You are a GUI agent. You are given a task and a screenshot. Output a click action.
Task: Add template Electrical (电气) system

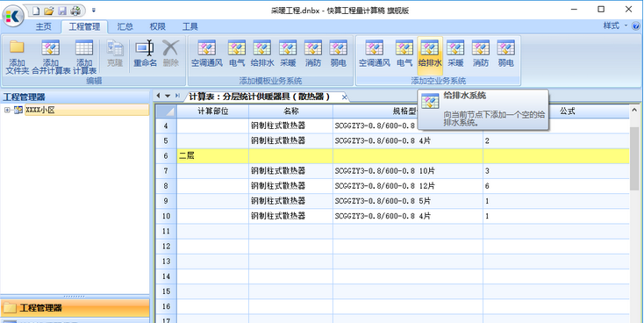coord(237,54)
